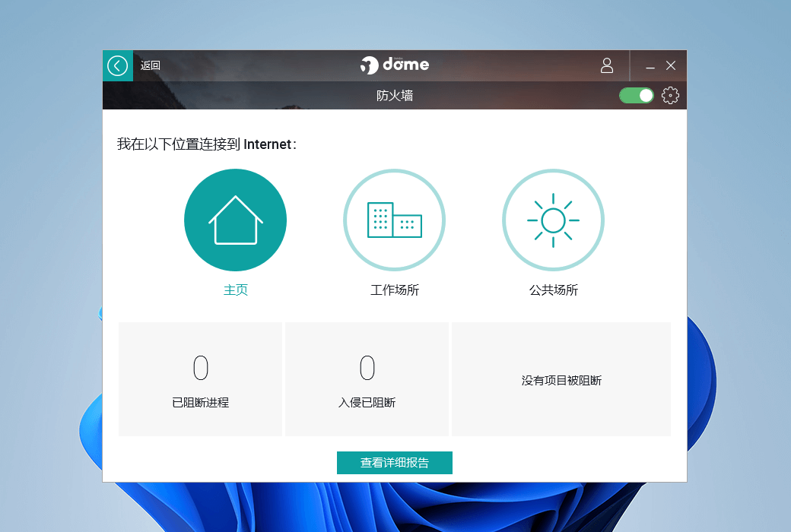The width and height of the screenshot is (791, 532).
Task: Choose the 公共场所 network location label
Action: [x=553, y=290]
